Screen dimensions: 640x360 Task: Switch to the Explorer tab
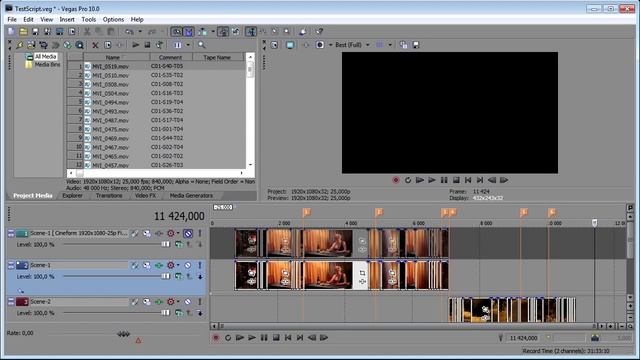click(x=72, y=196)
